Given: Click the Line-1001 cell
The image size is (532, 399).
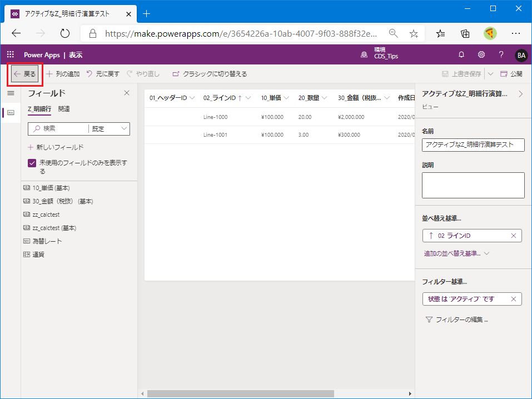Looking at the screenshot, I should coord(216,134).
